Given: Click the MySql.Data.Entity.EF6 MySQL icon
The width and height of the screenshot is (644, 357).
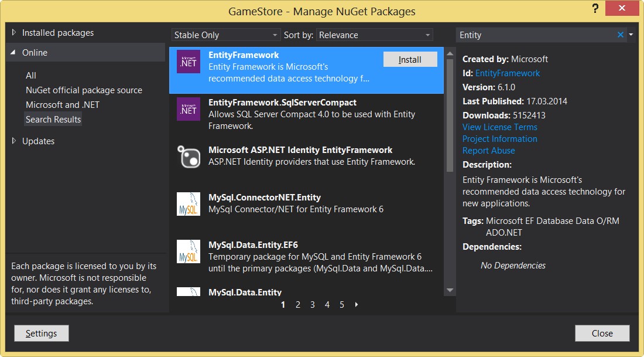Looking at the screenshot, I should pos(189,251).
